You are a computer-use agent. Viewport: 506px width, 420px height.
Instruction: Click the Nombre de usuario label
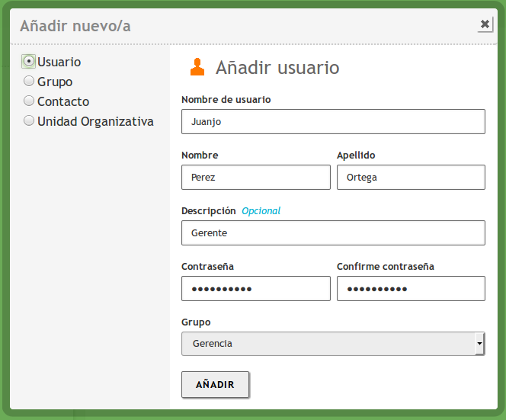[x=226, y=100]
